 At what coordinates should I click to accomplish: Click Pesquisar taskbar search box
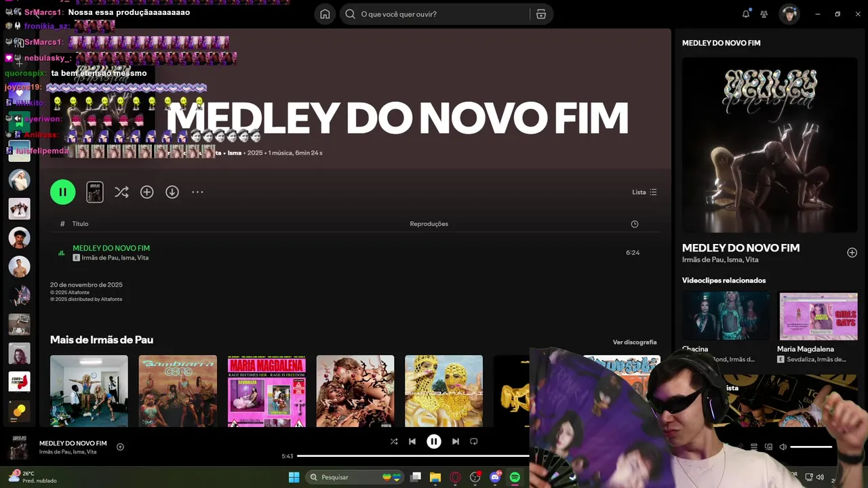[x=355, y=477]
